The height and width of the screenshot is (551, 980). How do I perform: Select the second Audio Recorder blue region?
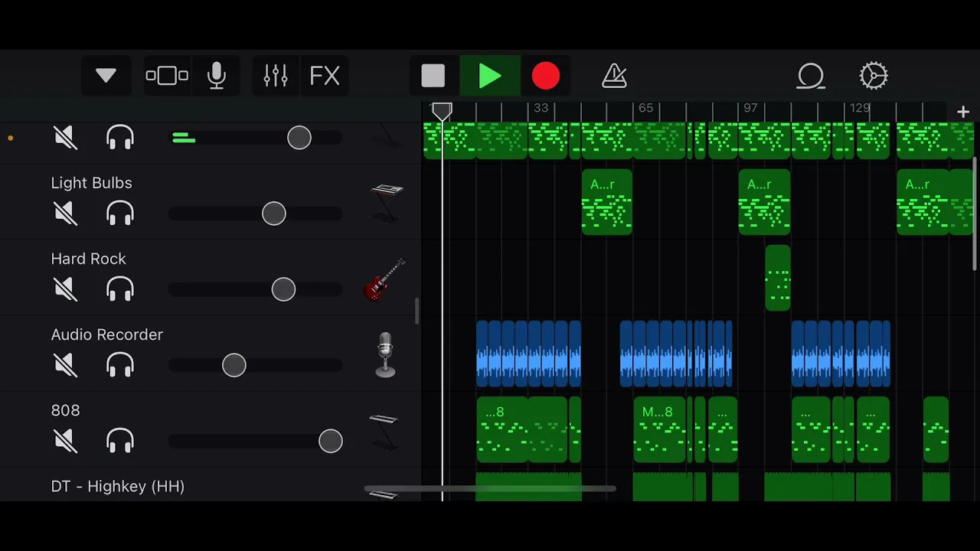pyautogui.click(x=676, y=354)
